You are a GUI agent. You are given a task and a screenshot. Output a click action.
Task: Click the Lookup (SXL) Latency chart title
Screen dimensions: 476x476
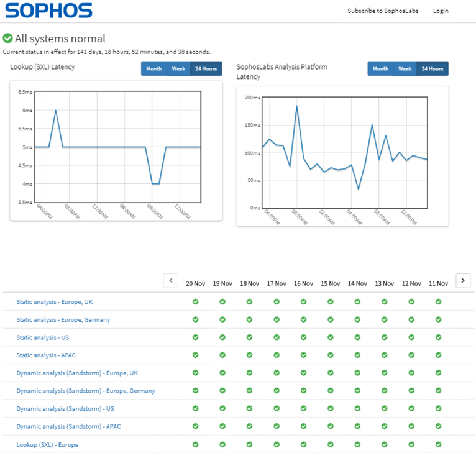(42, 67)
